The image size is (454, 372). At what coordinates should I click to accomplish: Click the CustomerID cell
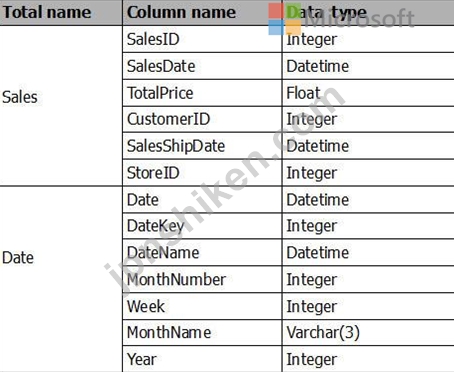(x=202, y=119)
